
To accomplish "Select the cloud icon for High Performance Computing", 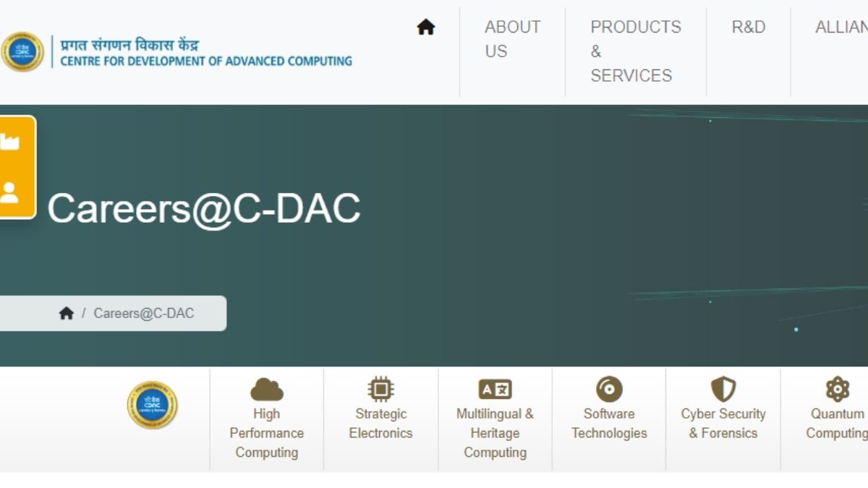I will point(266,390).
